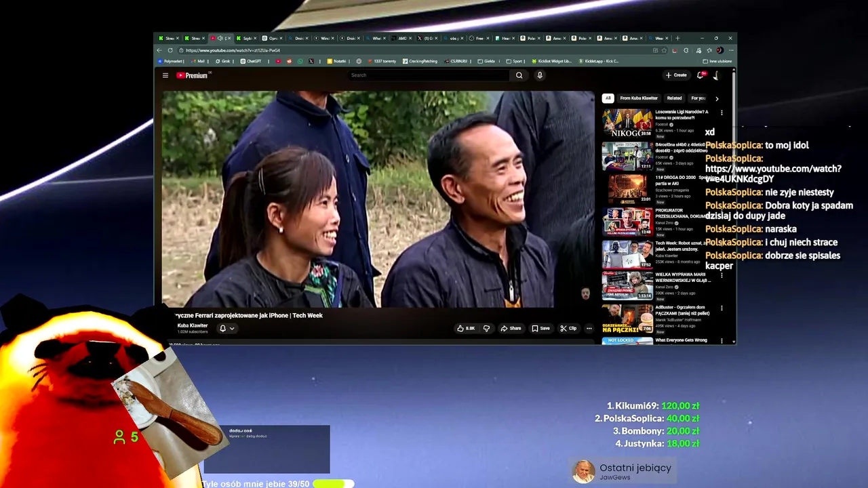Open X bookmark icon in bookmarks bar

click(x=311, y=61)
